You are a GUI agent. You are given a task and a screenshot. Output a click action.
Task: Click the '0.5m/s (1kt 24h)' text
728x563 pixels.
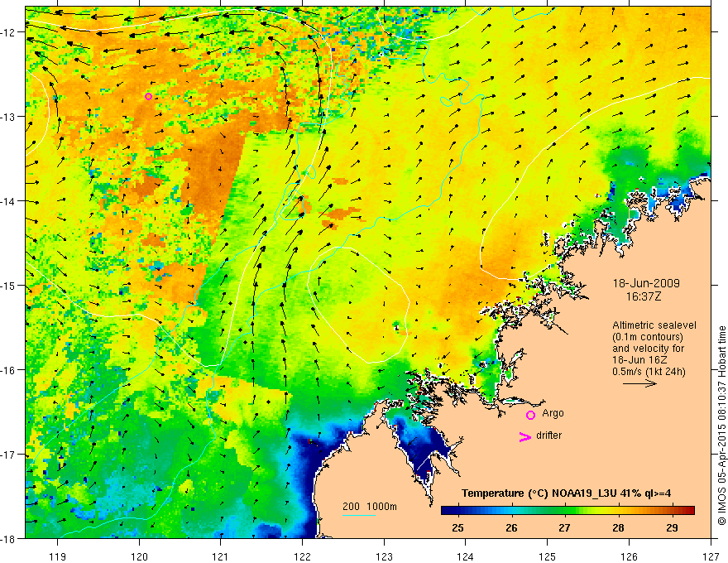[649, 372]
